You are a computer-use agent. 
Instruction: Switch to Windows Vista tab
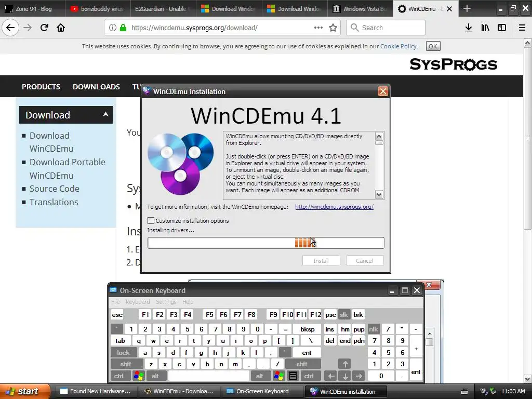360,8
